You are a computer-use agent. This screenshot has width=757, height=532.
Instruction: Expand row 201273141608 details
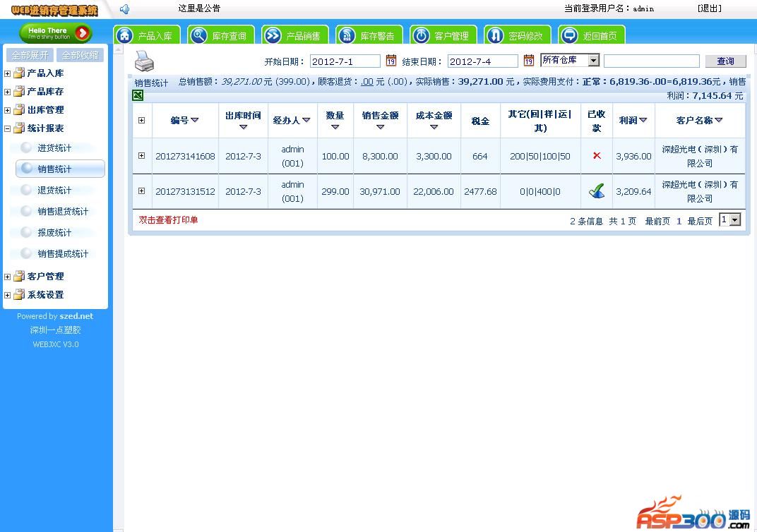tap(141, 155)
